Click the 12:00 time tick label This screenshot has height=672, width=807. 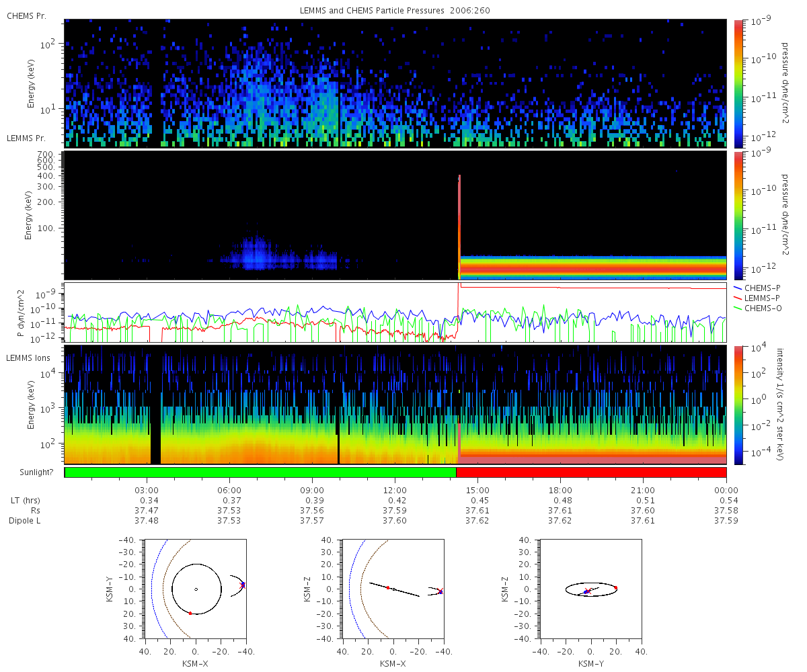click(x=395, y=489)
